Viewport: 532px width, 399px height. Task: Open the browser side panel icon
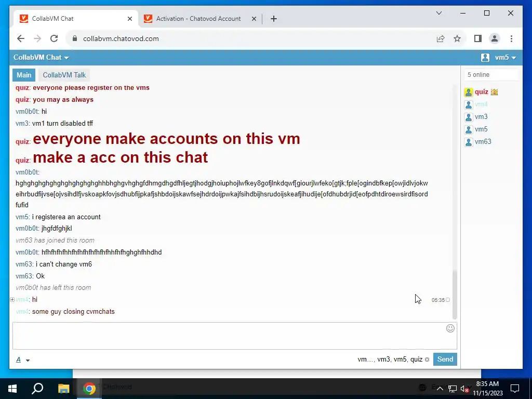point(478,38)
